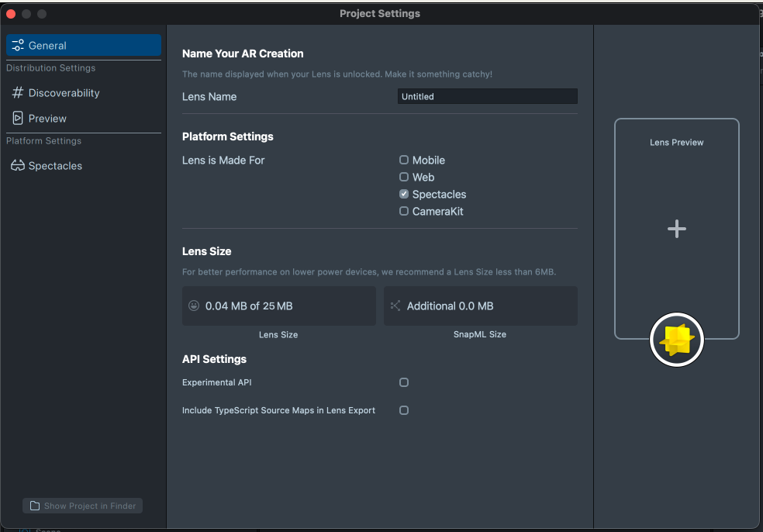Click the Preview play icon in sidebar

coord(18,119)
